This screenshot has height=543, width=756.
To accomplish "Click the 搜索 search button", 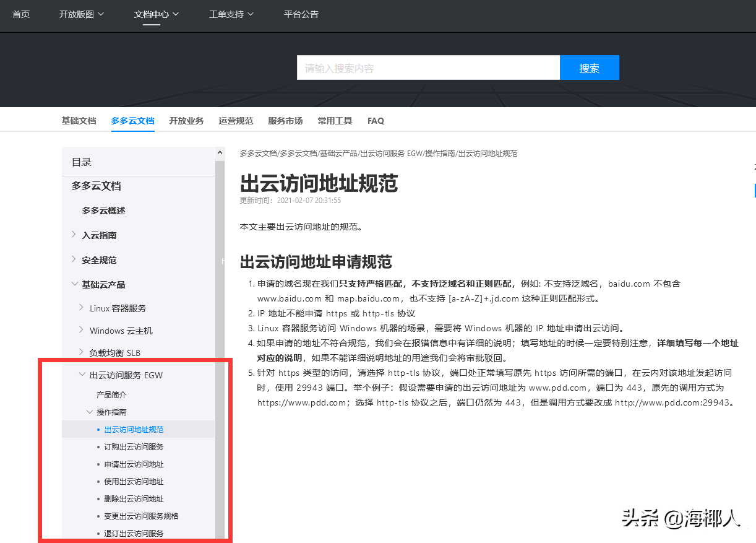I will point(588,67).
